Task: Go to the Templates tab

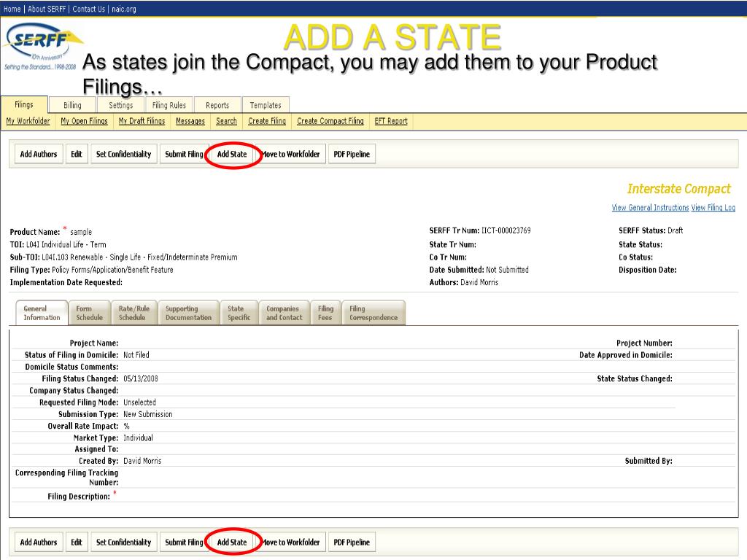Action: click(266, 105)
